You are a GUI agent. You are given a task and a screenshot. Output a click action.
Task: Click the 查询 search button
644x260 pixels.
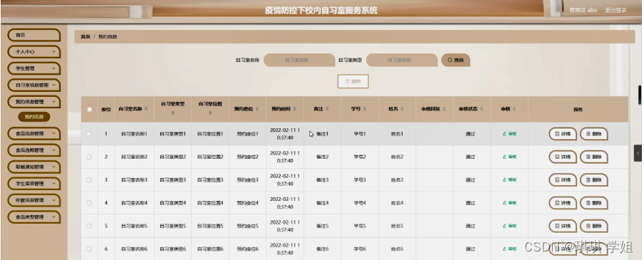tap(455, 60)
